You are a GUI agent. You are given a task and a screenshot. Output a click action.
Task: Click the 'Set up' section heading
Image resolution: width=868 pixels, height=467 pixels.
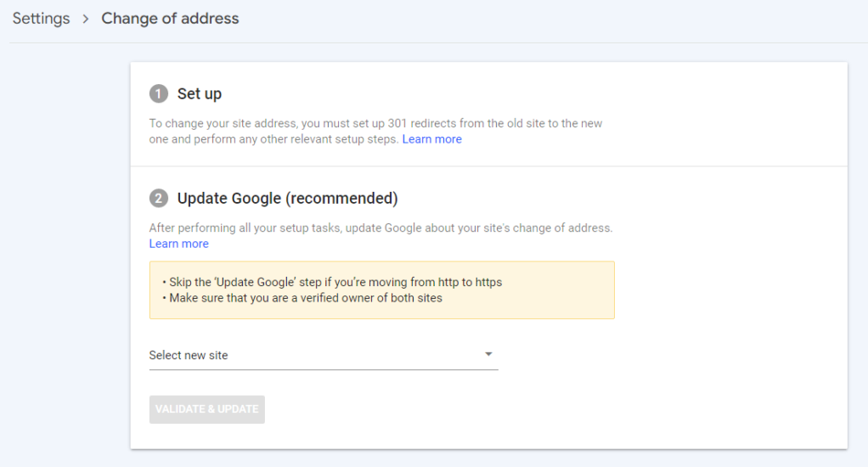[200, 93]
